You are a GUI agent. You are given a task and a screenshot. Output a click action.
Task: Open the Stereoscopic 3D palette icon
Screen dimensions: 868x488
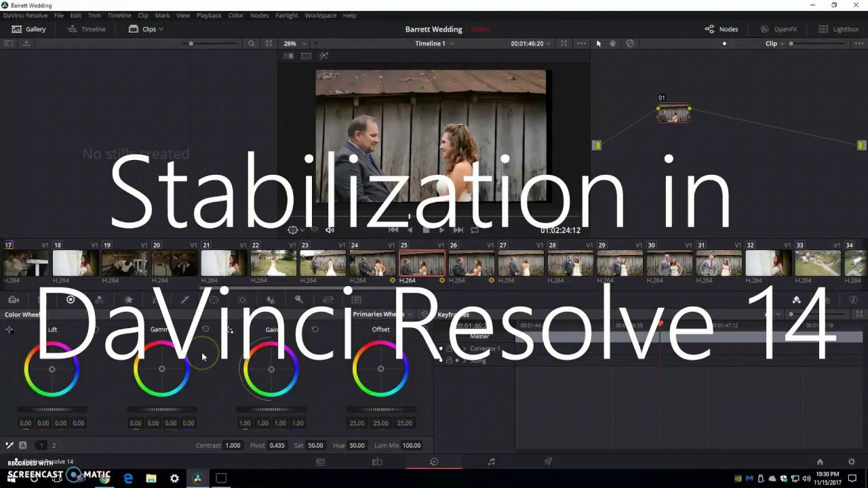coord(357,300)
